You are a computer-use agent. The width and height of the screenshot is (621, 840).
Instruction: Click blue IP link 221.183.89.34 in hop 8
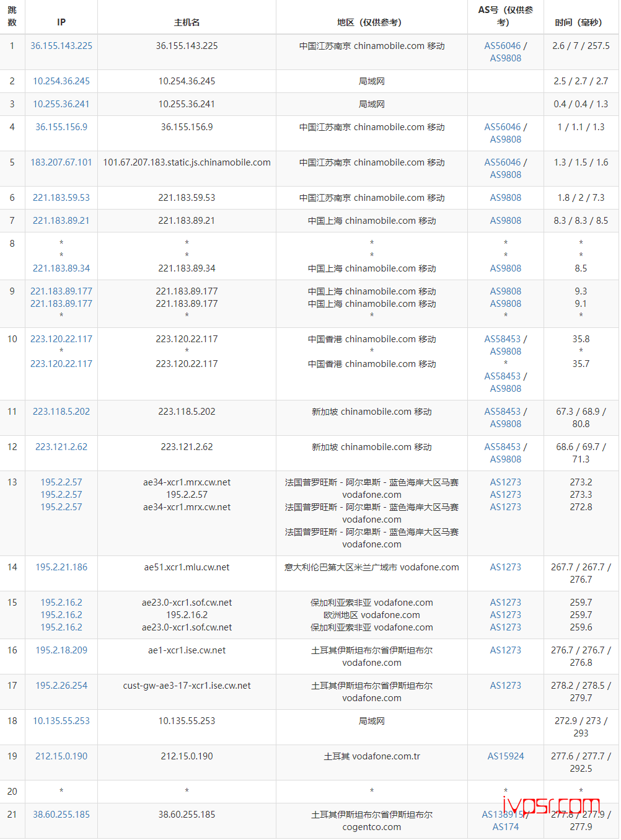click(x=61, y=268)
